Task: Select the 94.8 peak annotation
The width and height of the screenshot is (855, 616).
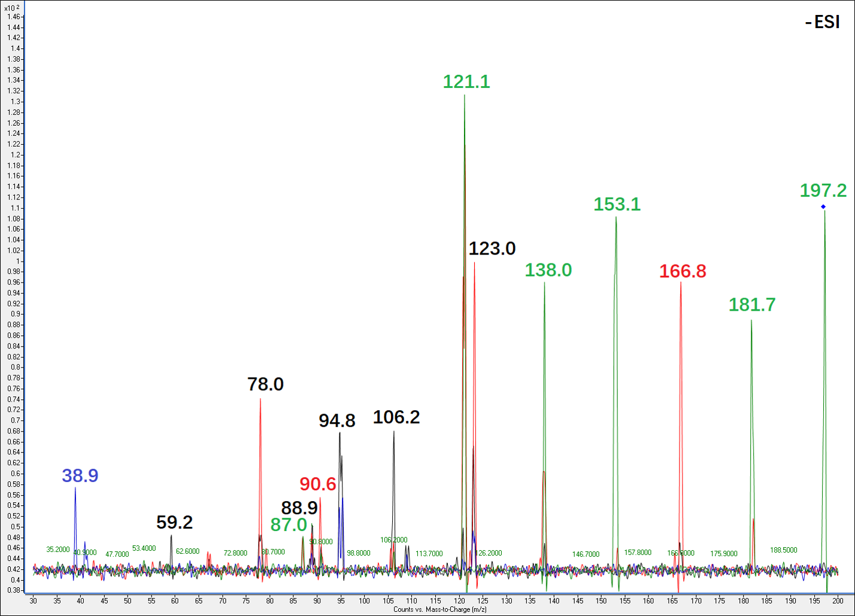Action: pyautogui.click(x=337, y=421)
